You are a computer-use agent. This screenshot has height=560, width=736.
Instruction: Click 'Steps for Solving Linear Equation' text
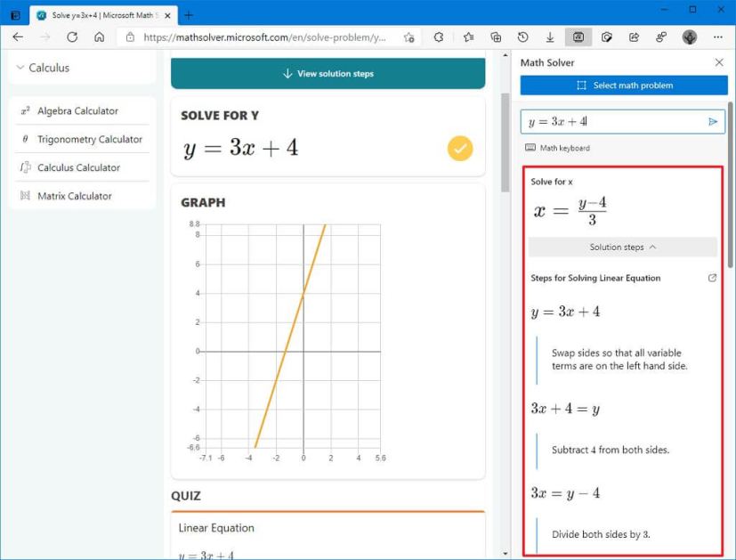pyautogui.click(x=595, y=278)
